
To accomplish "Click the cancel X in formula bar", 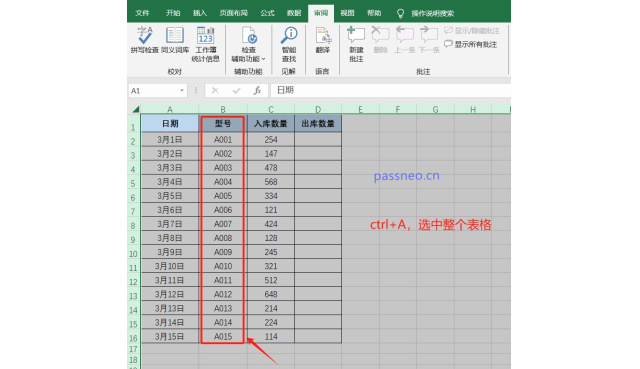I will [x=215, y=90].
